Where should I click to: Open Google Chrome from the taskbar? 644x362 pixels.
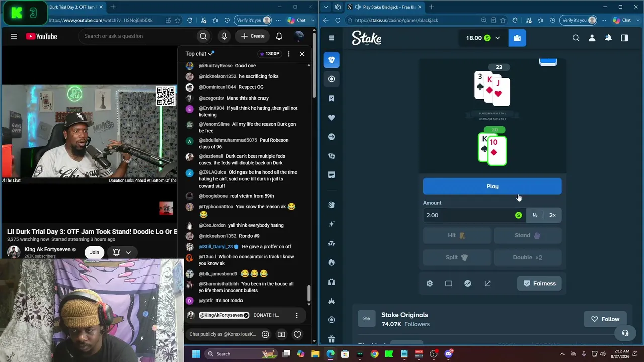374,354
